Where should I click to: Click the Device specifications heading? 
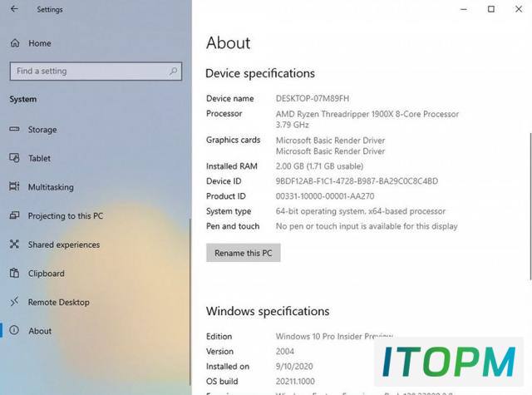(260, 73)
